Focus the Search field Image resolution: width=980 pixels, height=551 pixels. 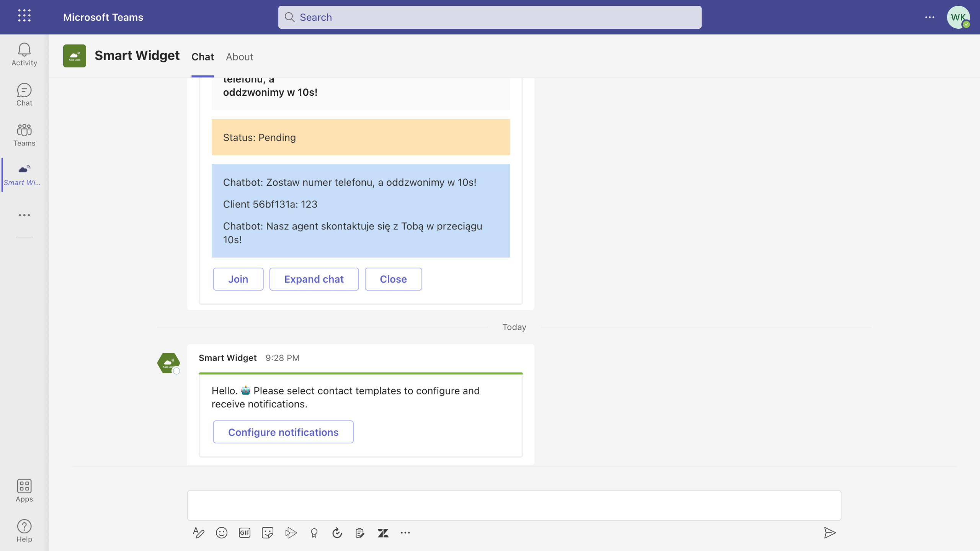(490, 17)
